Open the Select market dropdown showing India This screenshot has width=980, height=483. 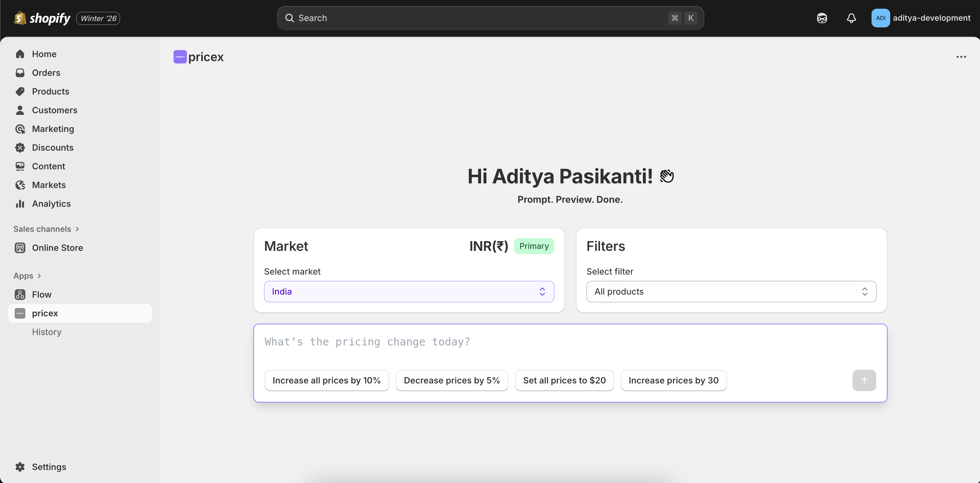[409, 292]
